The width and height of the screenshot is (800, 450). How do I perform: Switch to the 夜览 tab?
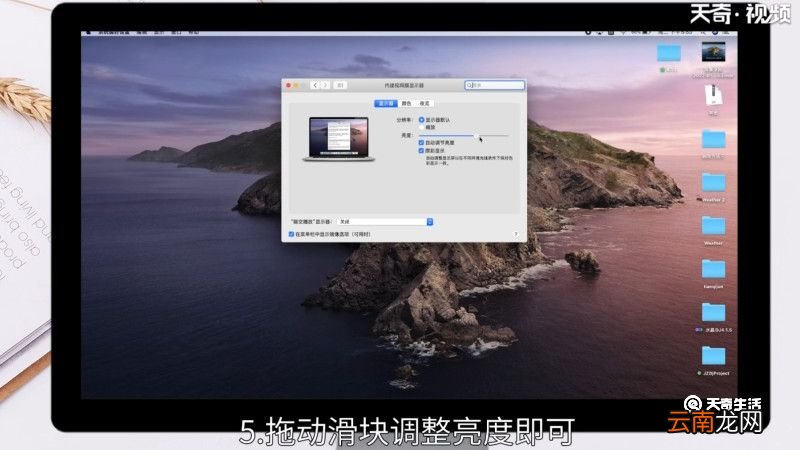[424, 104]
